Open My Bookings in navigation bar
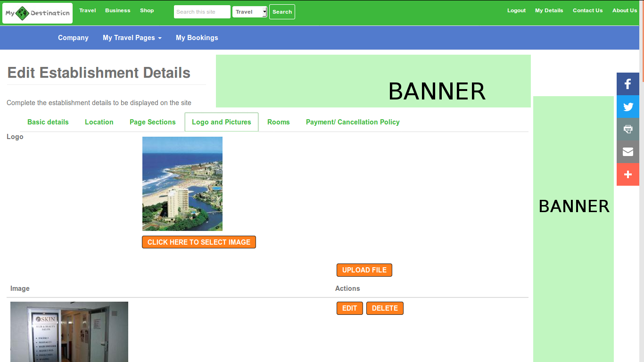Screen dimensions: 644x362 (197, 38)
